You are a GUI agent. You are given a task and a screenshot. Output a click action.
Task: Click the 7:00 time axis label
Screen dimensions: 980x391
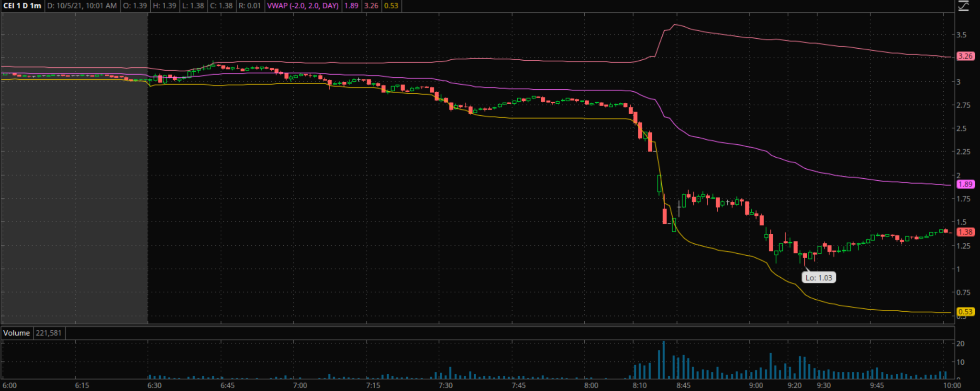(x=300, y=386)
